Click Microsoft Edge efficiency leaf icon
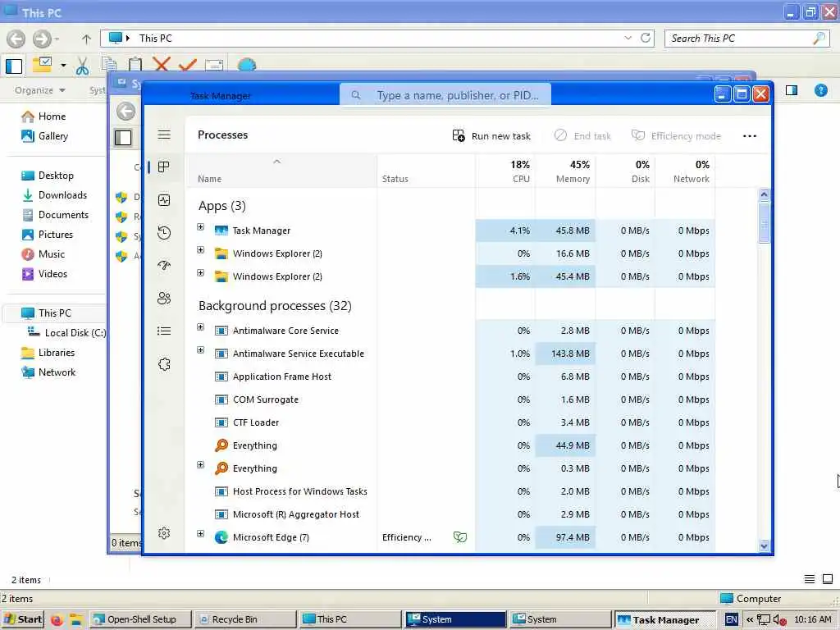This screenshot has width=840, height=630. pyautogui.click(x=459, y=536)
